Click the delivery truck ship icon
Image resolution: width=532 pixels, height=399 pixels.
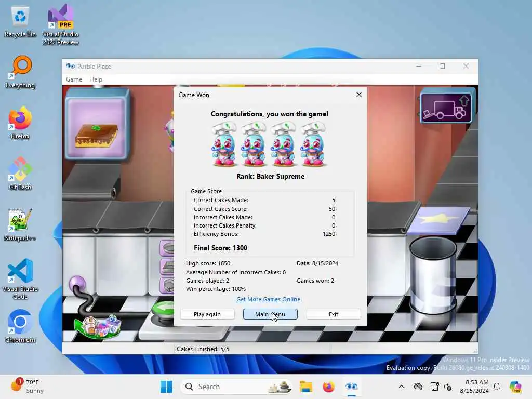tap(446, 107)
